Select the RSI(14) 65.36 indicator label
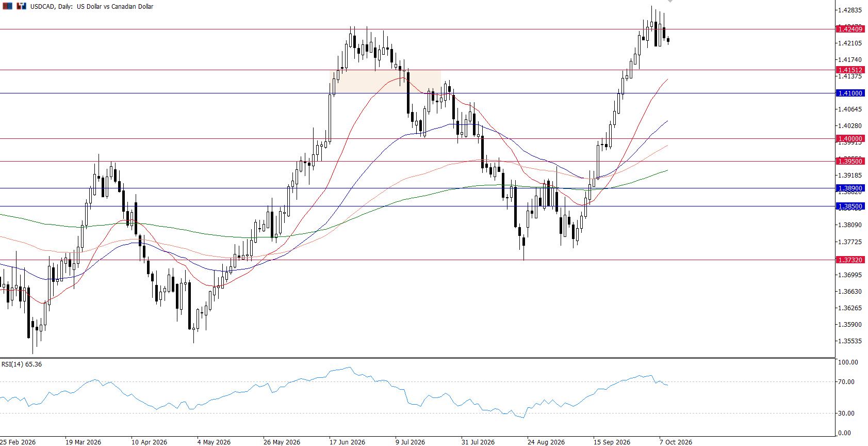868x446 pixels. pyautogui.click(x=22, y=364)
